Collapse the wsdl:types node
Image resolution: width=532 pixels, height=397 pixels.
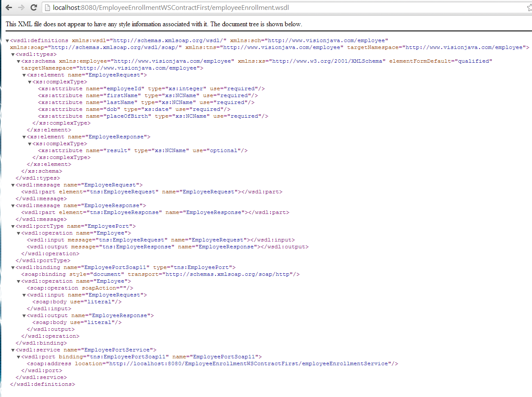(13, 55)
